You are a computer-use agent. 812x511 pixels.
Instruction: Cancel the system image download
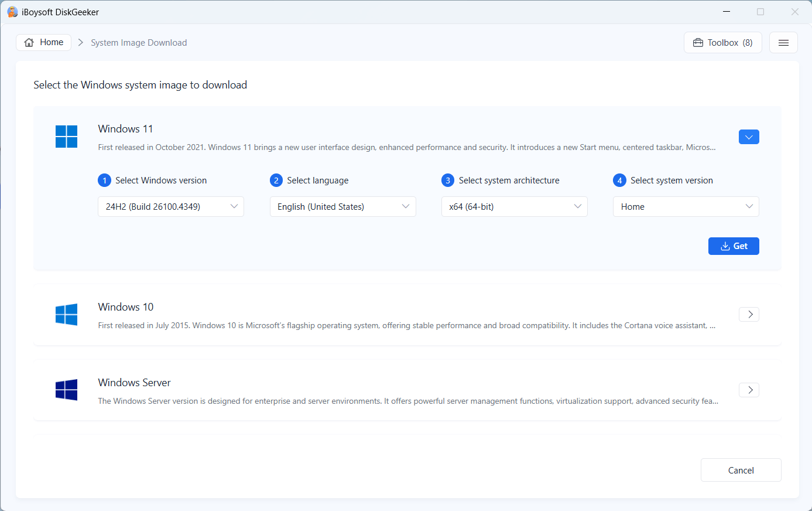pyautogui.click(x=741, y=470)
